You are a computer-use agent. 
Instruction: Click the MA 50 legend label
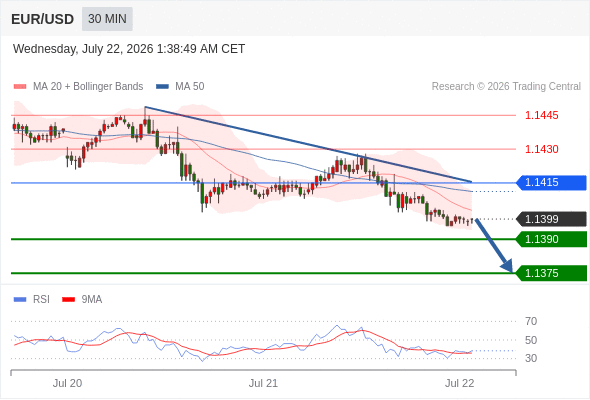(x=190, y=87)
